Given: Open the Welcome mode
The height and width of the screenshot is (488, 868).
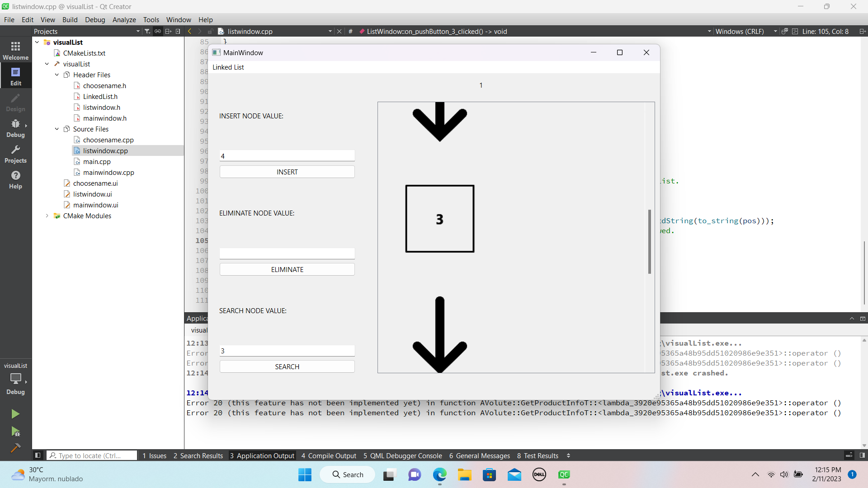Looking at the screenshot, I should click(15, 50).
